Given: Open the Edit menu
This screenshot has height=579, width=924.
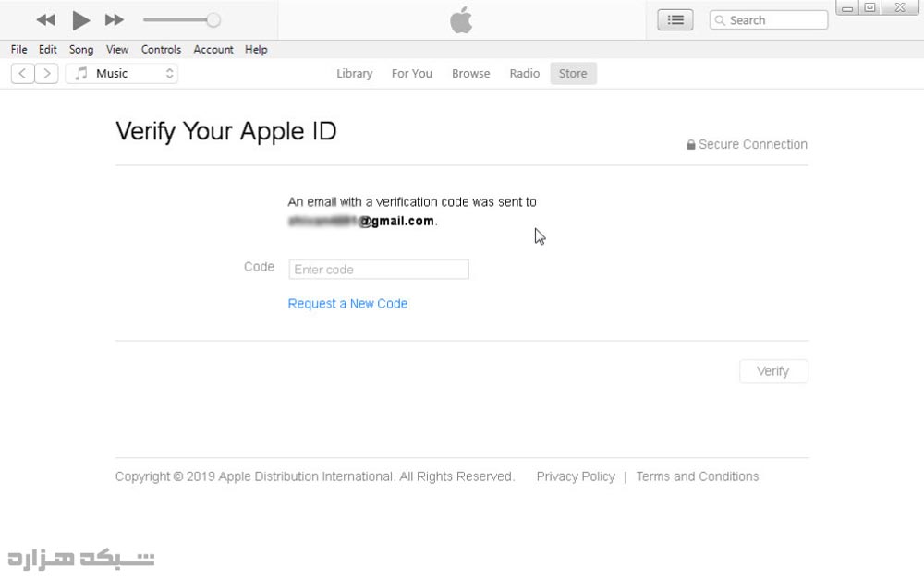Looking at the screenshot, I should tap(48, 50).
